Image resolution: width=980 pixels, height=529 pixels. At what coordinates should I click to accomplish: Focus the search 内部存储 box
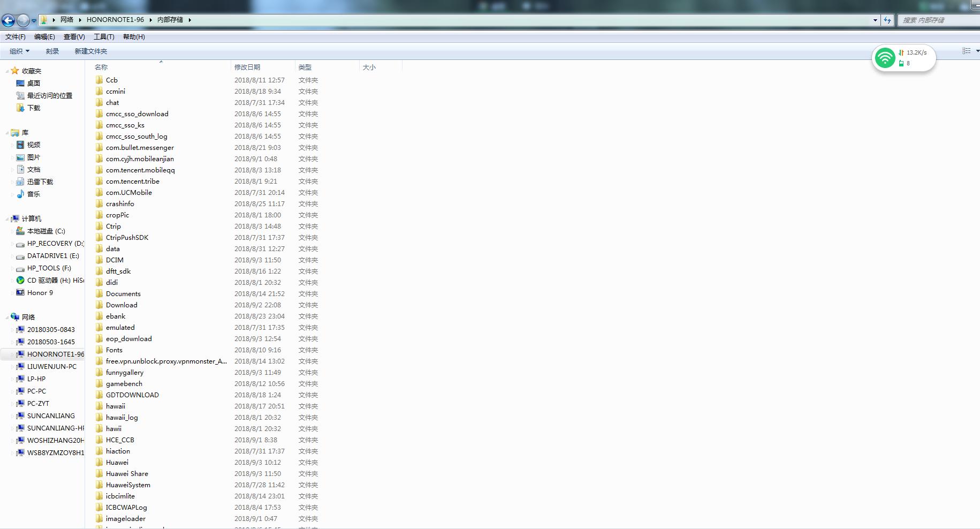tap(939, 20)
